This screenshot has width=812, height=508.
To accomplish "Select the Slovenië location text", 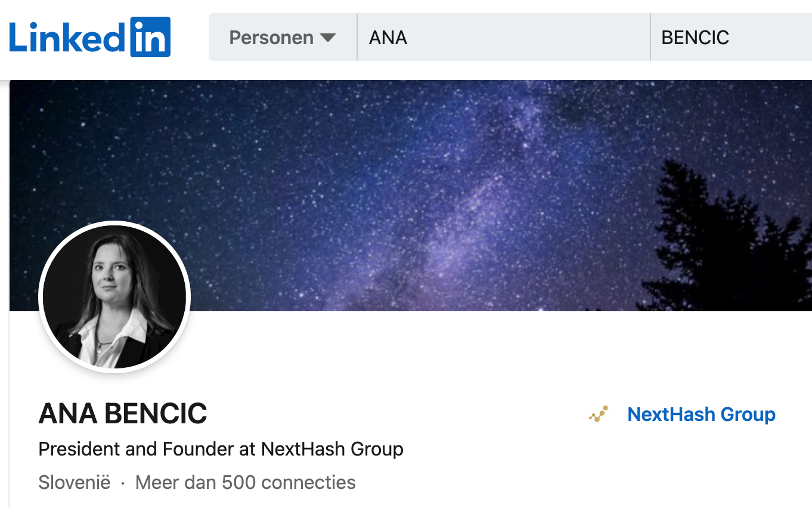I will tap(75, 482).
